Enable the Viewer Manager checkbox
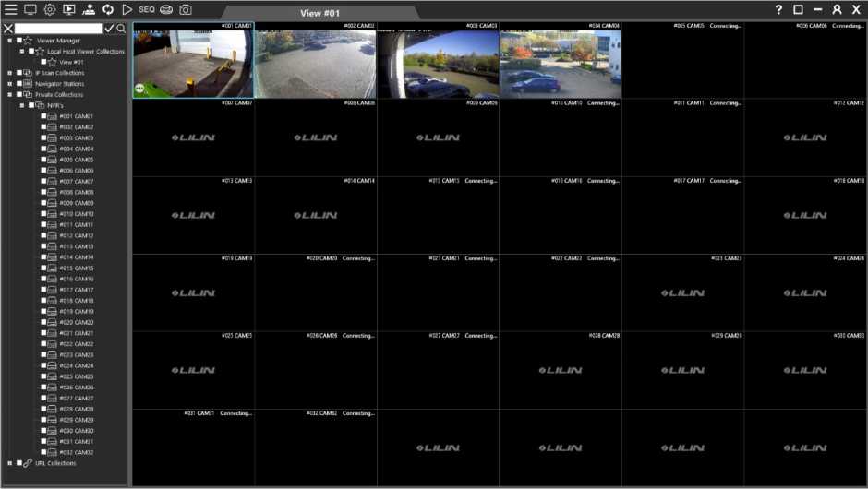 point(18,41)
